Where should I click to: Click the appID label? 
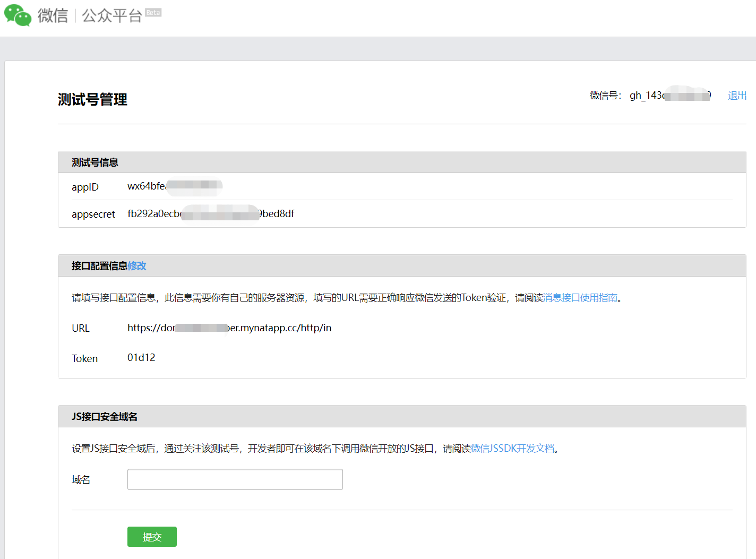[x=85, y=187]
